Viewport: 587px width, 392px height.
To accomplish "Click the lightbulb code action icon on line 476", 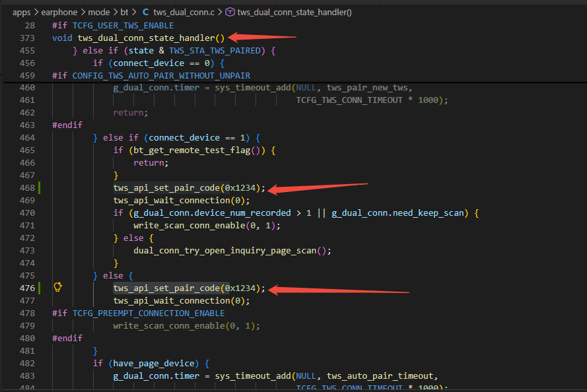I will point(57,287).
